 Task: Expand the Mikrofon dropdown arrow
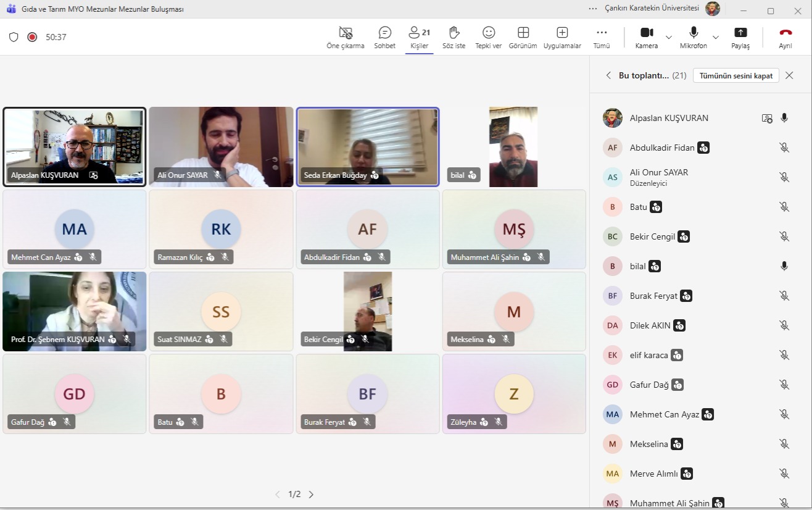pyautogui.click(x=716, y=38)
